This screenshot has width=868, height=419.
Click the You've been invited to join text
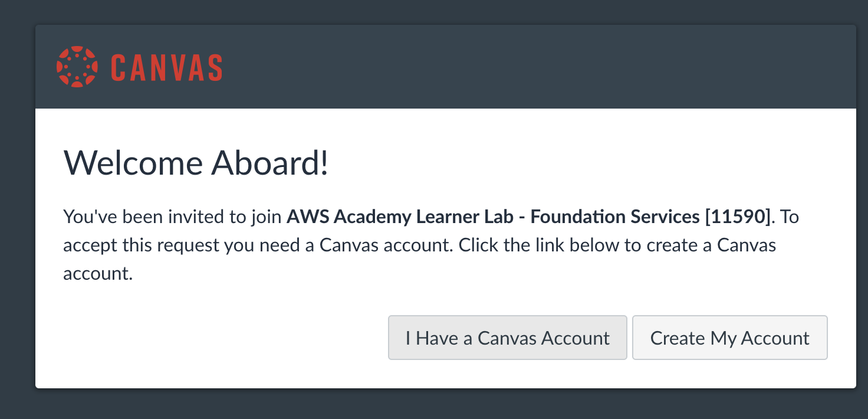tap(172, 217)
